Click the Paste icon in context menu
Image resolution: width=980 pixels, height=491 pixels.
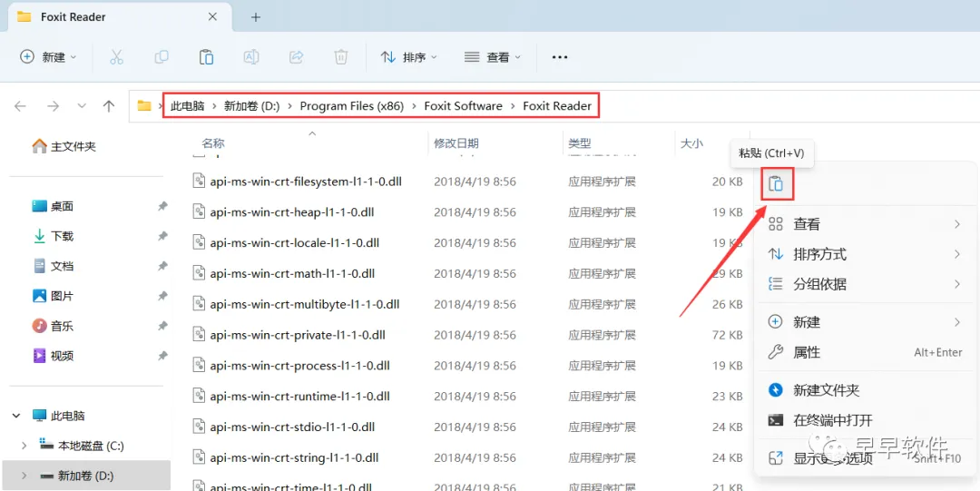[776, 184]
